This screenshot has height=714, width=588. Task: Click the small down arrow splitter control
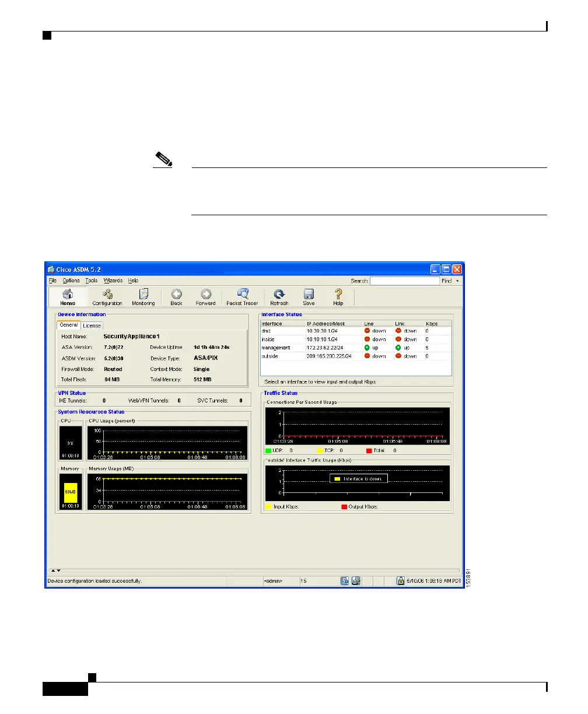[x=58, y=570]
